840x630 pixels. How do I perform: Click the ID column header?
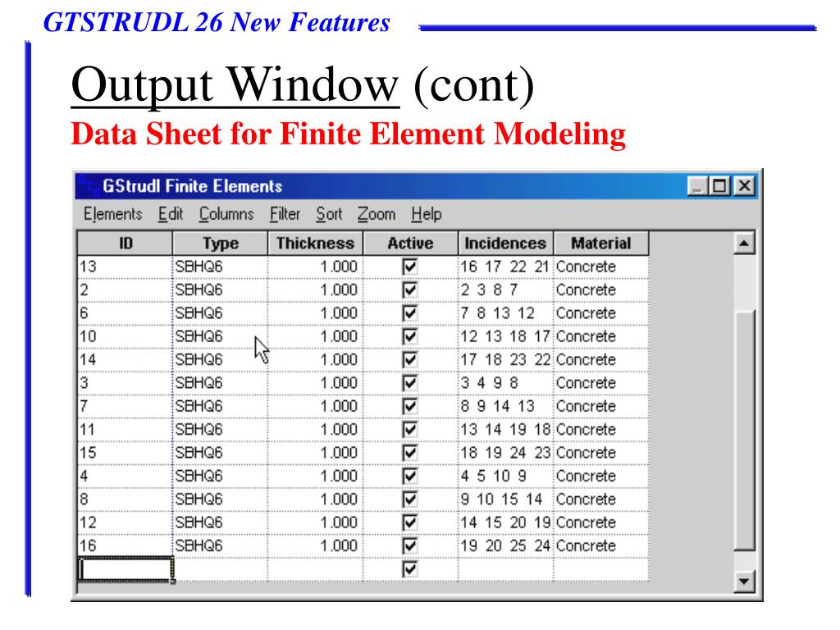[125, 243]
